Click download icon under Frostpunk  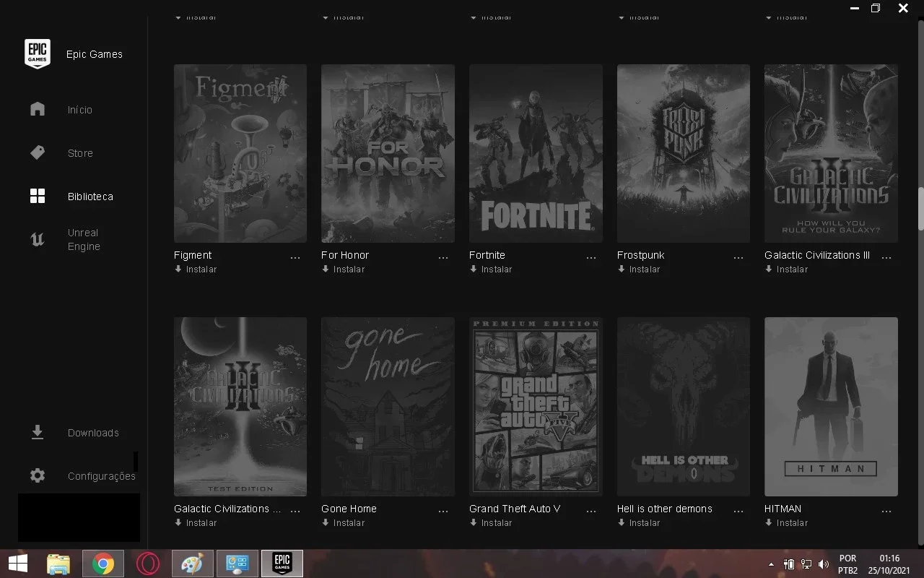pyautogui.click(x=622, y=269)
